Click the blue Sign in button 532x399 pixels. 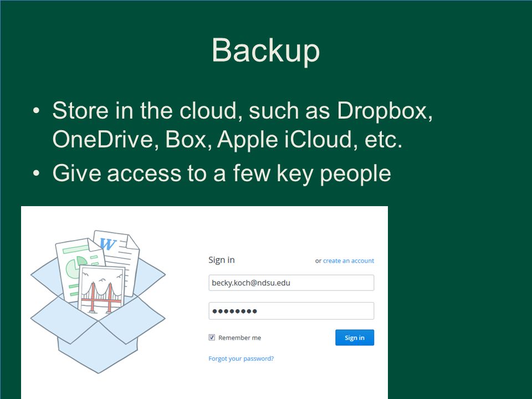tap(355, 337)
